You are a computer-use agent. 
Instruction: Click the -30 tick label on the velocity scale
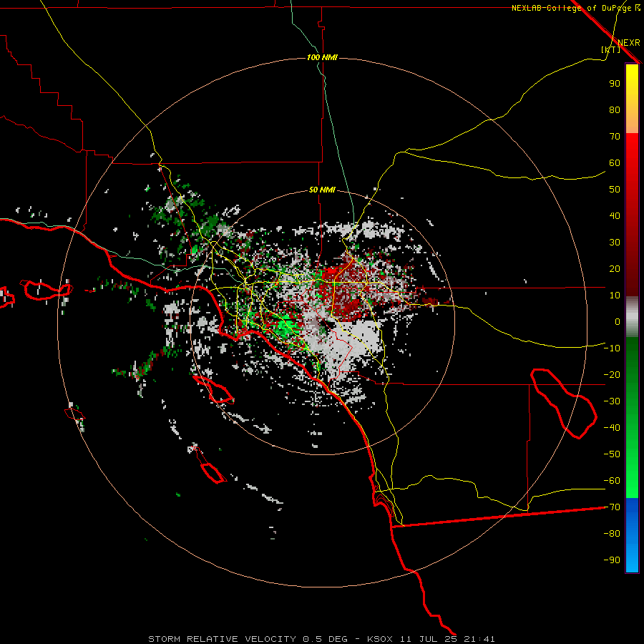612,401
